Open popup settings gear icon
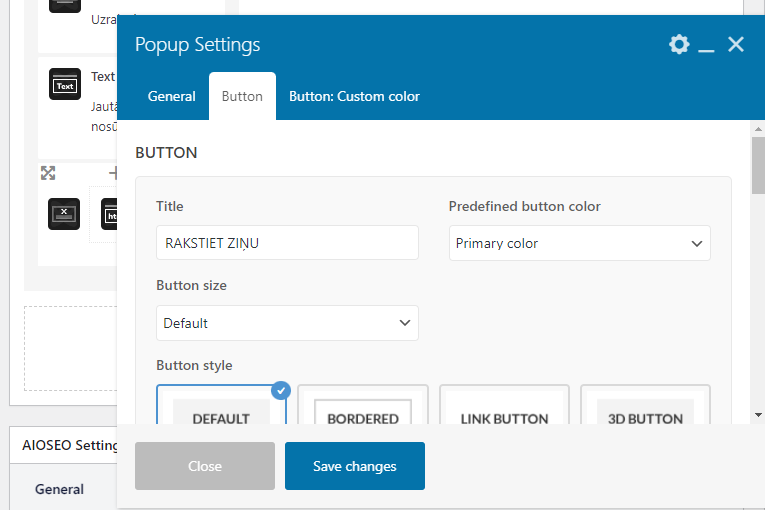Viewport: 765px width, 510px height. coord(679,44)
